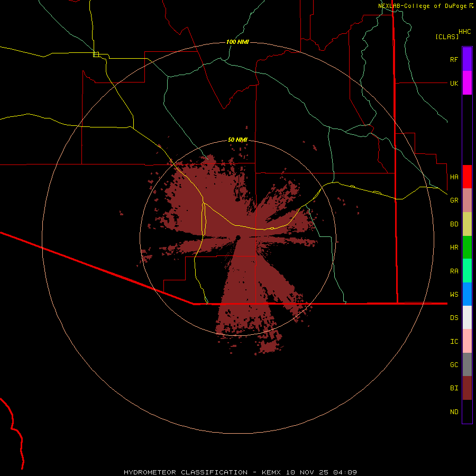The height and width of the screenshot is (476, 476).
Task: Click the BI dark red legend swatch
Action: click(x=467, y=388)
